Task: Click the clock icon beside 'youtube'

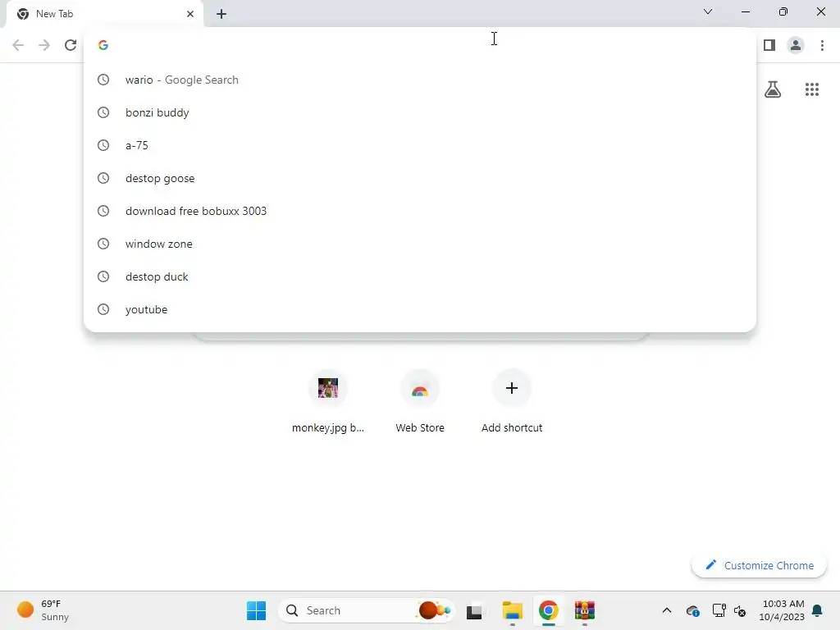Action: point(103,309)
